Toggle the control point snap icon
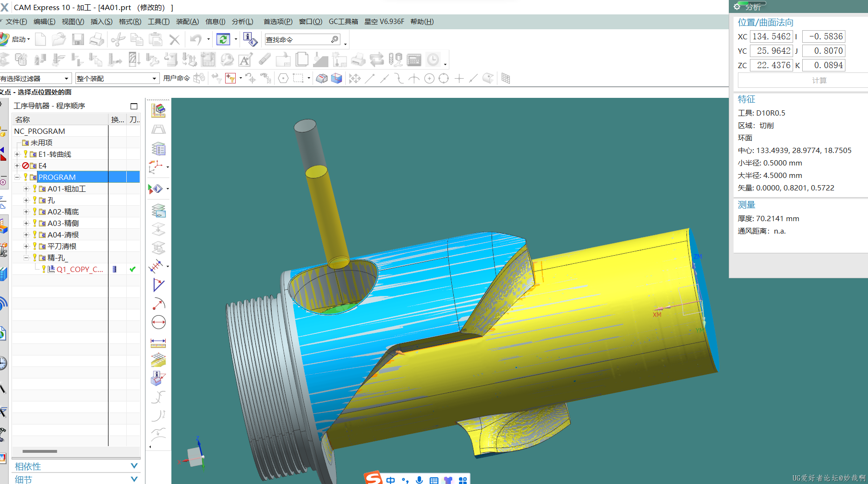868x484 pixels. click(x=399, y=78)
